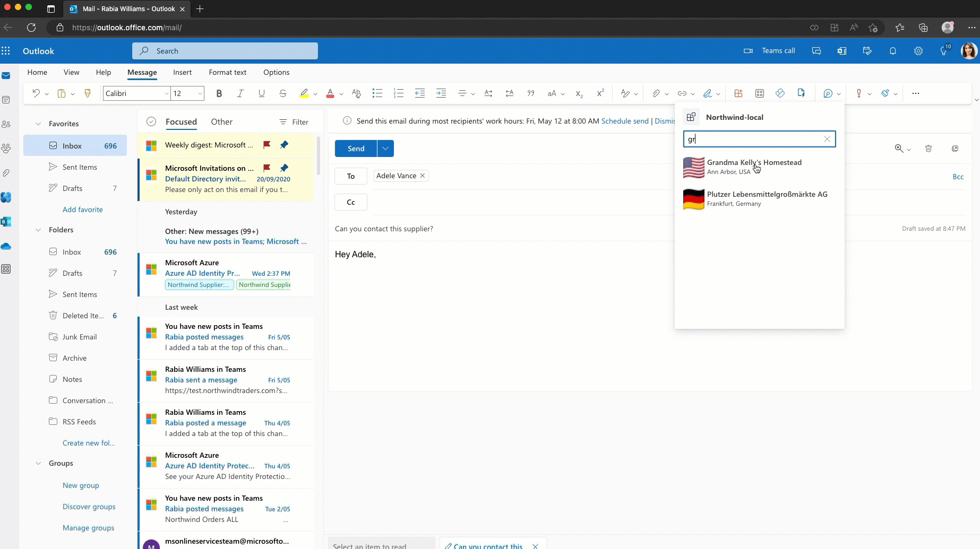Apply quote formatting

tap(530, 93)
